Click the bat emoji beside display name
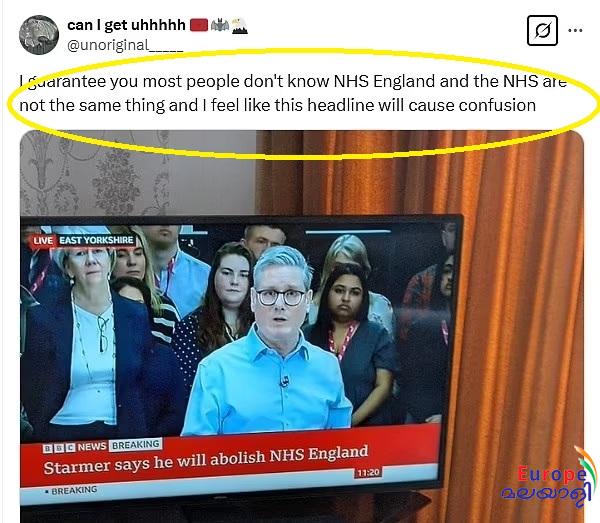The height and width of the screenshot is (523, 600). coord(220,25)
